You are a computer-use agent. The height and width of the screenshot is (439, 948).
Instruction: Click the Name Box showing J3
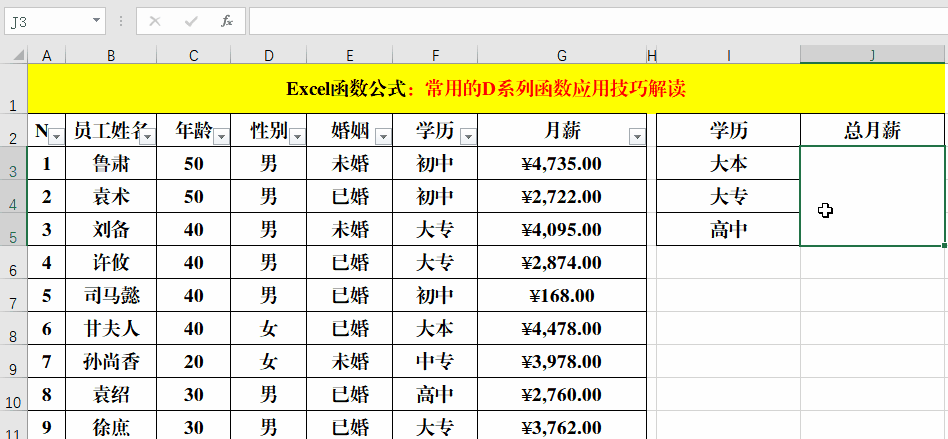coord(48,22)
